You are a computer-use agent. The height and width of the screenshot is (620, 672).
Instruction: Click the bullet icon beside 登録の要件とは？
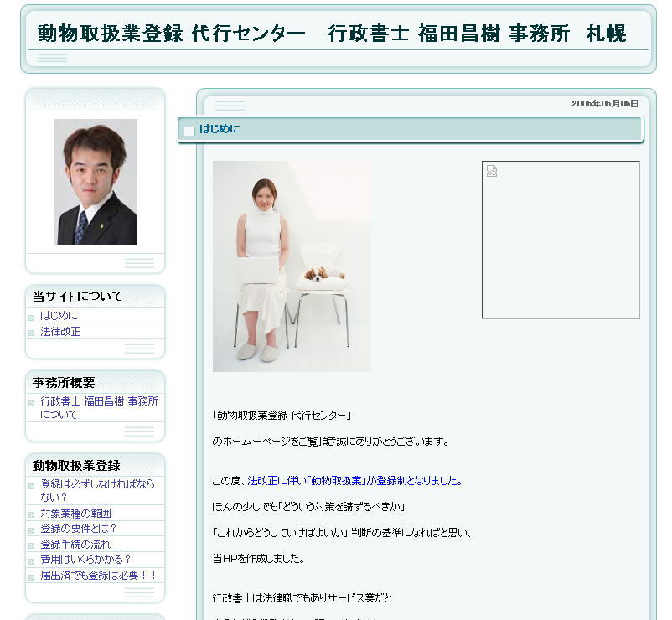[x=31, y=530]
